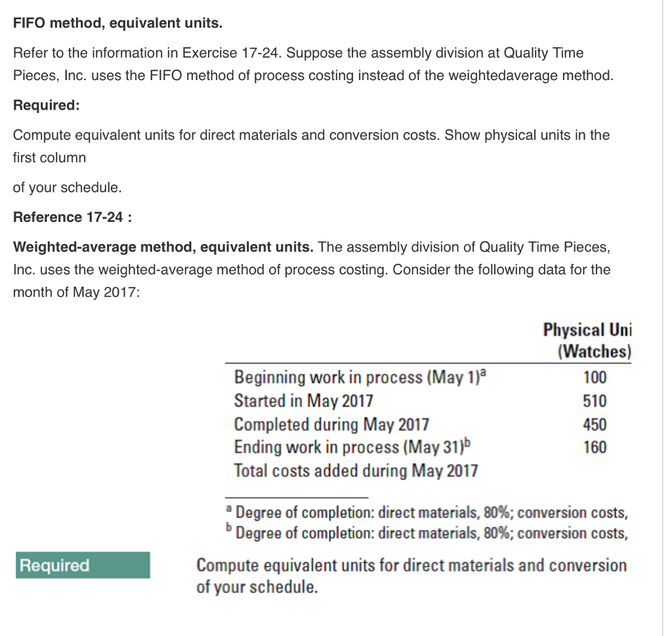Click the "first column" text line
Viewport: 672px width, 636px height.
pos(49,158)
